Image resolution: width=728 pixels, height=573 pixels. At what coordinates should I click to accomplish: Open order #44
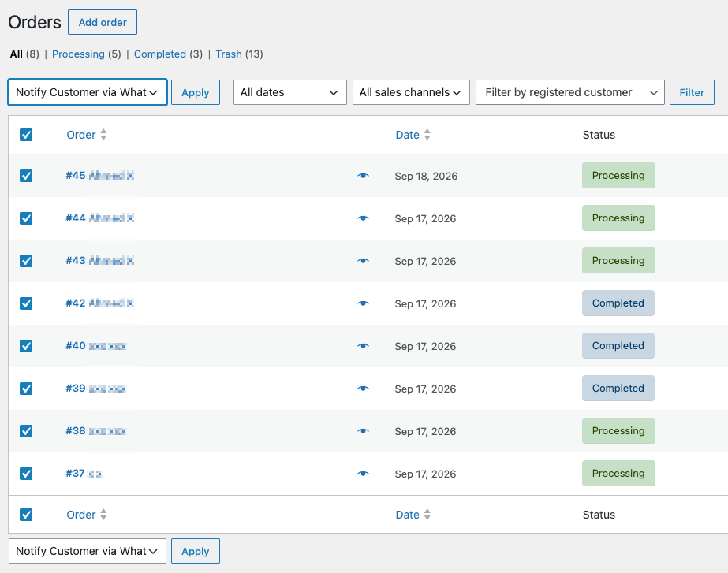coord(100,218)
